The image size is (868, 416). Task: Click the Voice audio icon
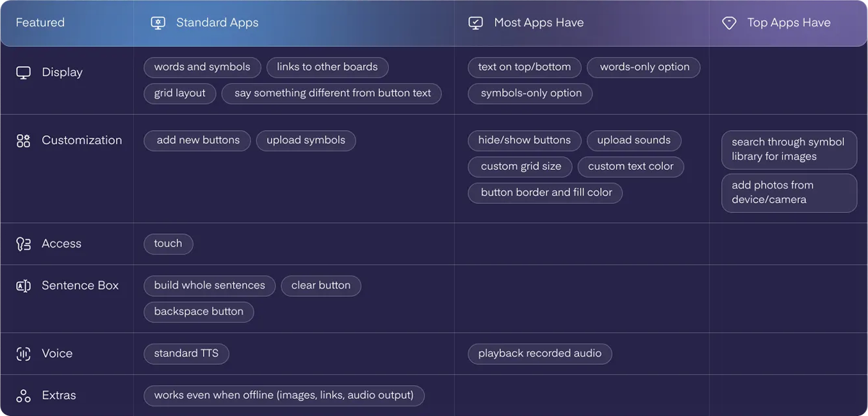23,353
